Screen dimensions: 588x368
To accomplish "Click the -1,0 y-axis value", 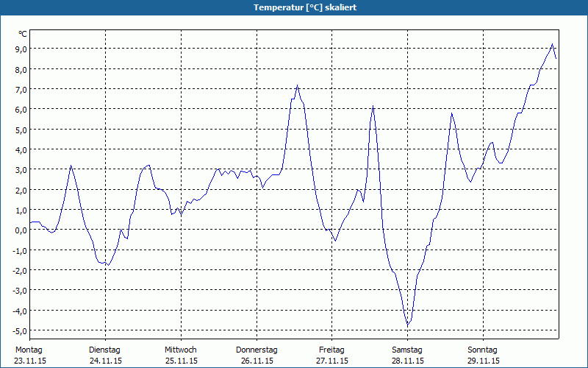I will pyautogui.click(x=19, y=250).
